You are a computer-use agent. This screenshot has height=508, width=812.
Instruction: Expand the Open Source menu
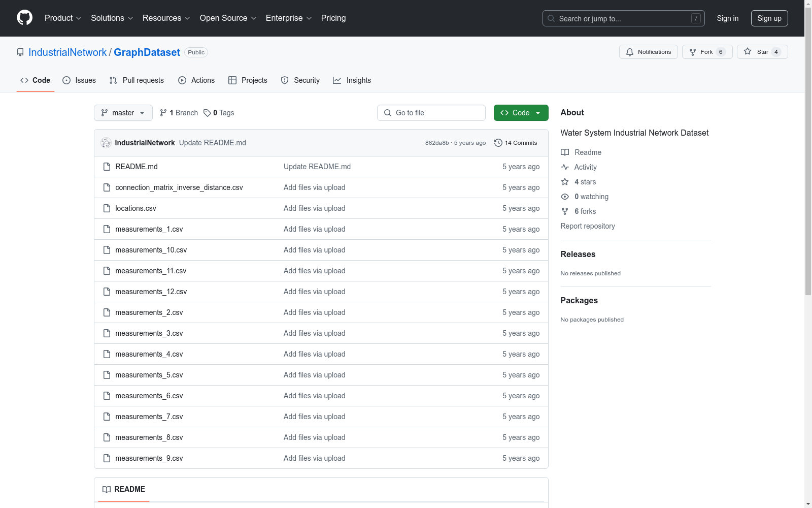pos(228,18)
